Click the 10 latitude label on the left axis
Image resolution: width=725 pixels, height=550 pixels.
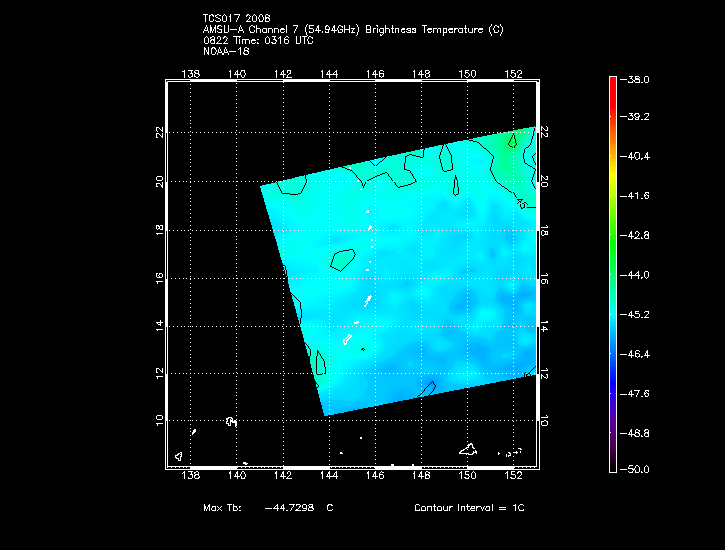click(159, 420)
